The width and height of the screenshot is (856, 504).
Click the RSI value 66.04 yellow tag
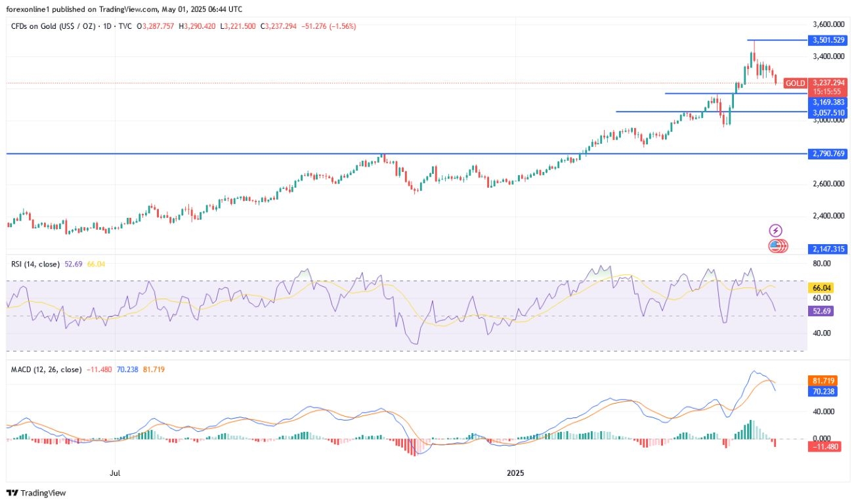pyautogui.click(x=823, y=287)
